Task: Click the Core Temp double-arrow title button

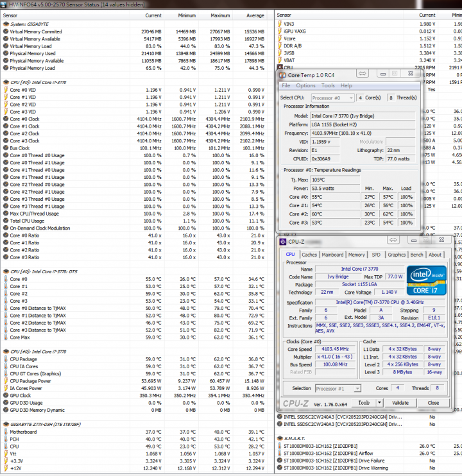Action: point(363,74)
